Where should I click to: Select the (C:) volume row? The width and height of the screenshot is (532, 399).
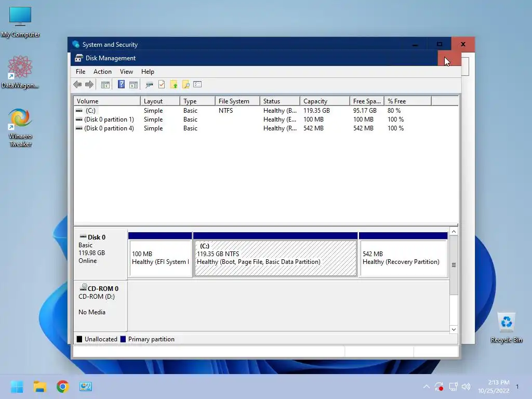266,111
